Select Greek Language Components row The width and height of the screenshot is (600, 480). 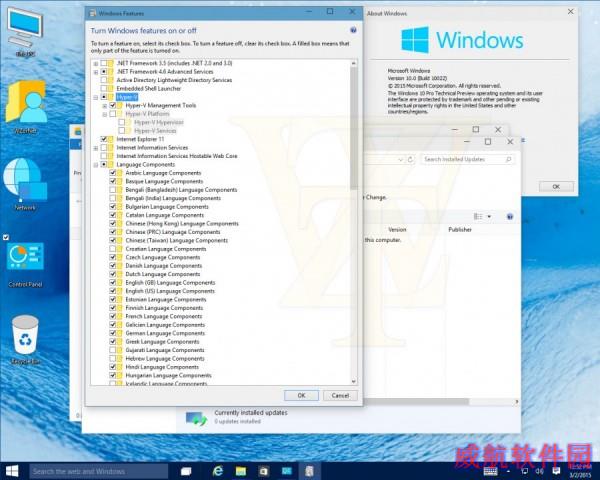[x=162, y=341]
